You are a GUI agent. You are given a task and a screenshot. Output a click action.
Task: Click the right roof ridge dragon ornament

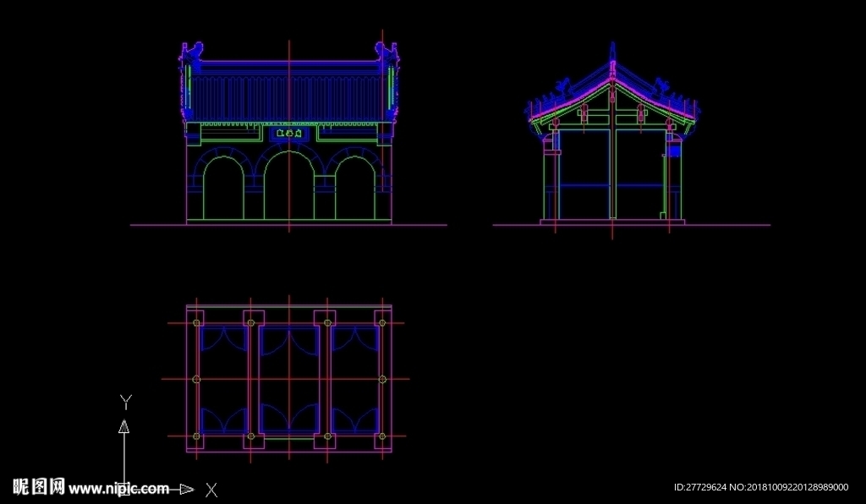point(386,52)
